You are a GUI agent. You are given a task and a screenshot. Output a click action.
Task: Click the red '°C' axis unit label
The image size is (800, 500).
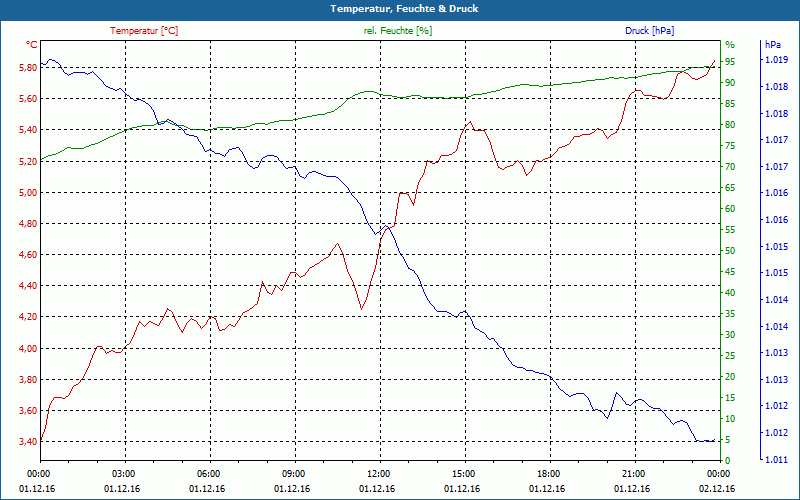click(x=31, y=45)
